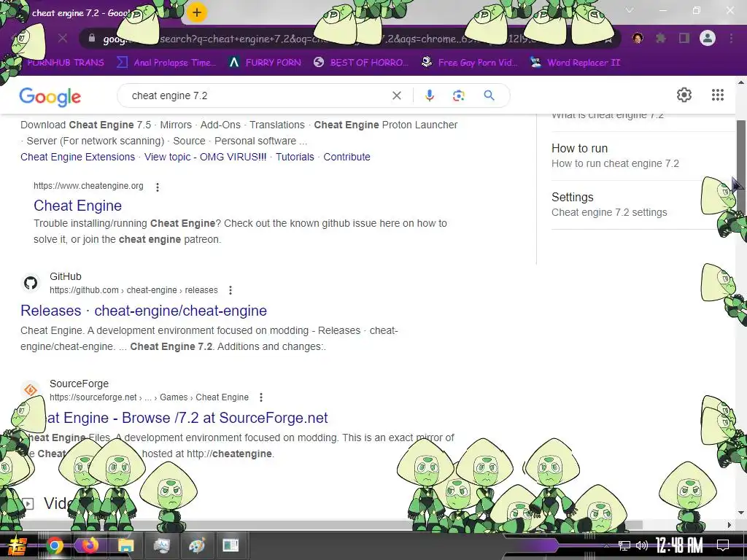Open the tab search chevron
The height and width of the screenshot is (560, 747).
(630, 10)
